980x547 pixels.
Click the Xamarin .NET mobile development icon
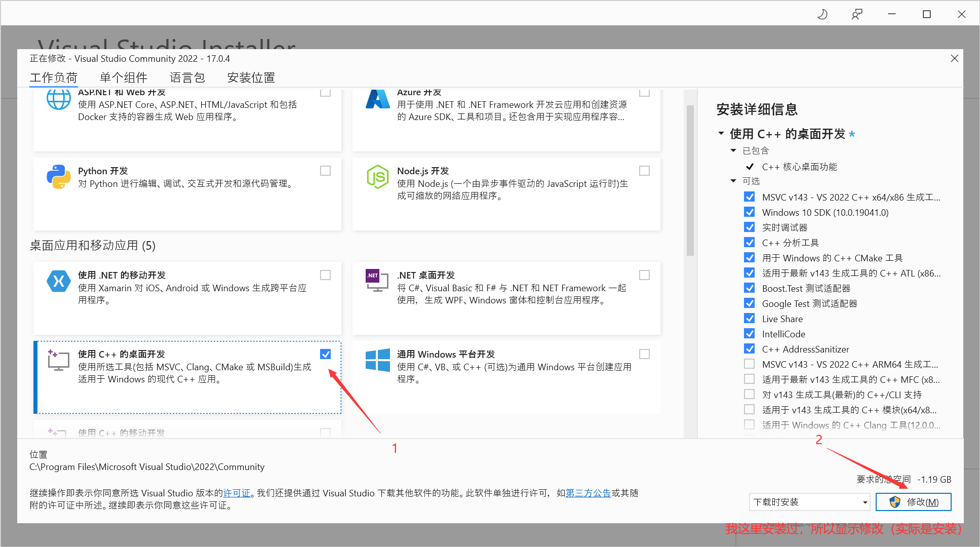[59, 281]
